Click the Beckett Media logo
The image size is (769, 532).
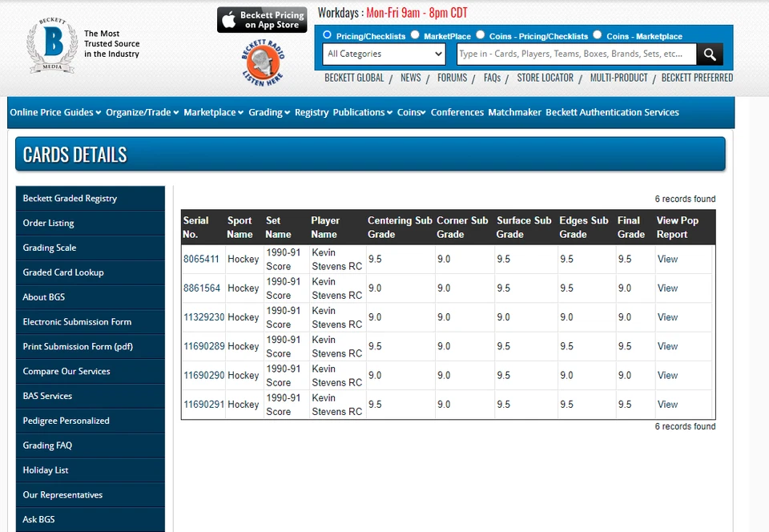(52, 45)
